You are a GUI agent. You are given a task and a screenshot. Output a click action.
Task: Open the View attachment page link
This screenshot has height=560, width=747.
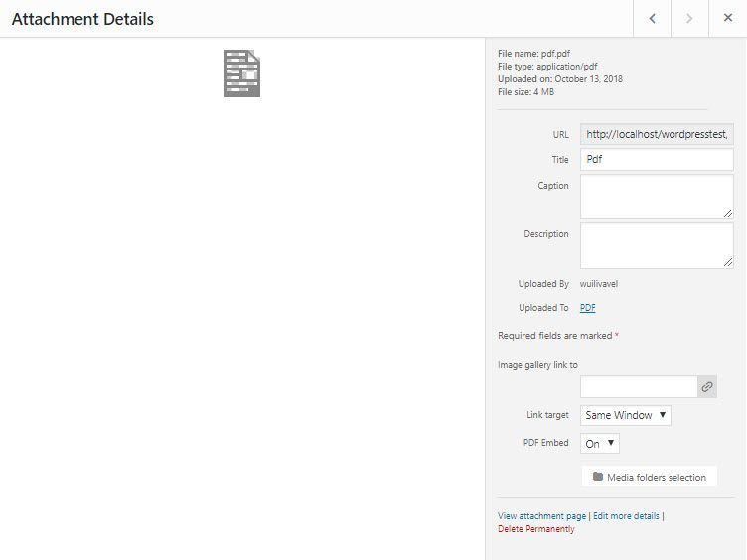point(541,516)
